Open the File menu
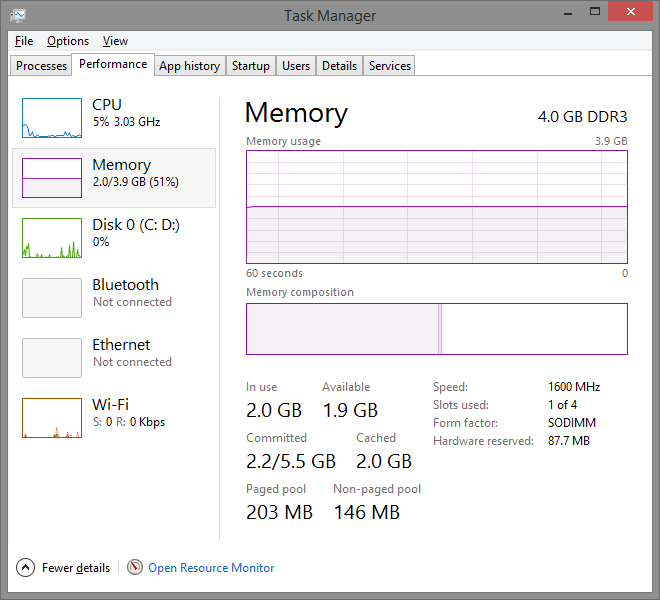The height and width of the screenshot is (600, 660). 24,41
